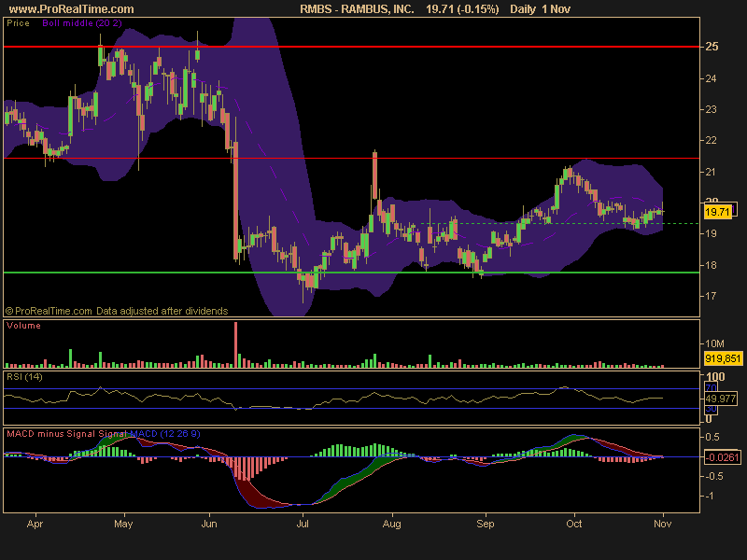This screenshot has width=747, height=560.
Task: Click the ProRealTime.com copyright note
Action: tap(117, 311)
